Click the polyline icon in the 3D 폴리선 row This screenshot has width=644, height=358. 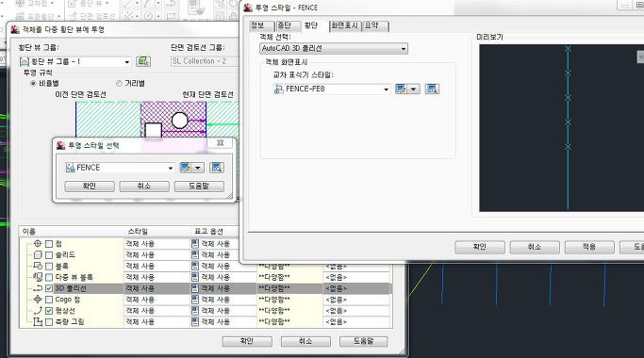(x=38, y=288)
